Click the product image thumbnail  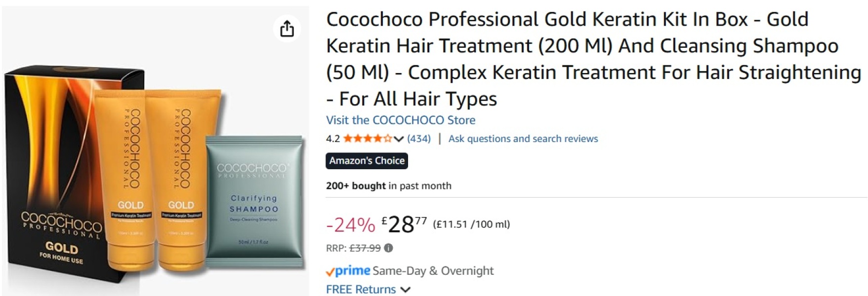tap(148, 163)
